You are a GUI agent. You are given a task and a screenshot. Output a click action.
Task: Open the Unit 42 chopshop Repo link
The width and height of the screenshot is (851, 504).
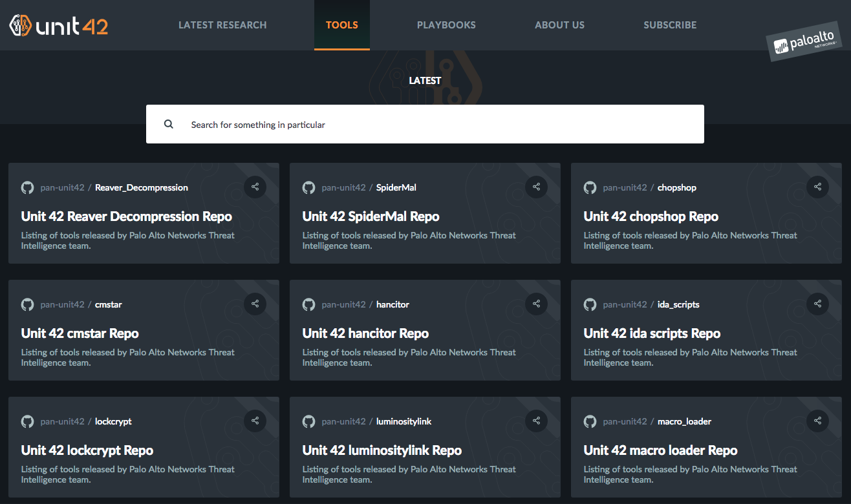651,216
